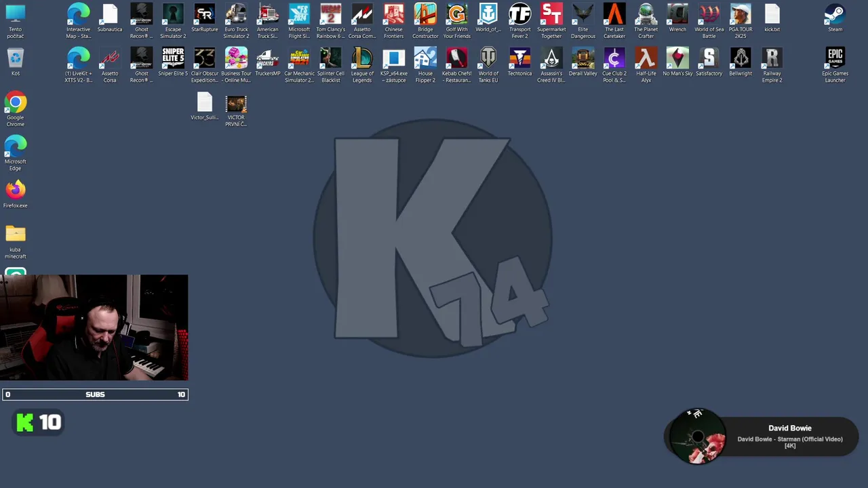This screenshot has width=868, height=488.
Task: Launch the plain Assetto Corsa shortcut
Action: click(x=110, y=65)
